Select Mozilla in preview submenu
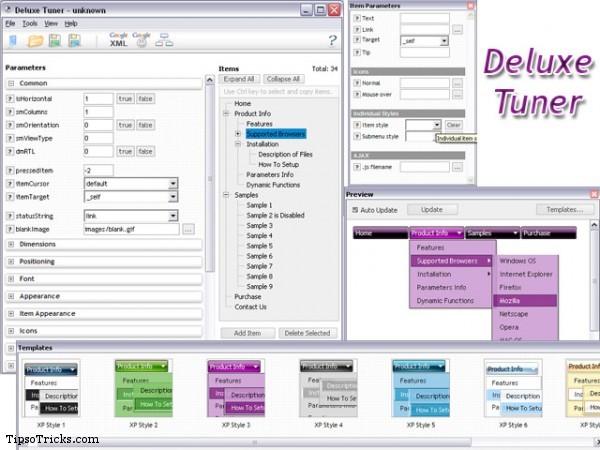600x450 pixels. 525,301
